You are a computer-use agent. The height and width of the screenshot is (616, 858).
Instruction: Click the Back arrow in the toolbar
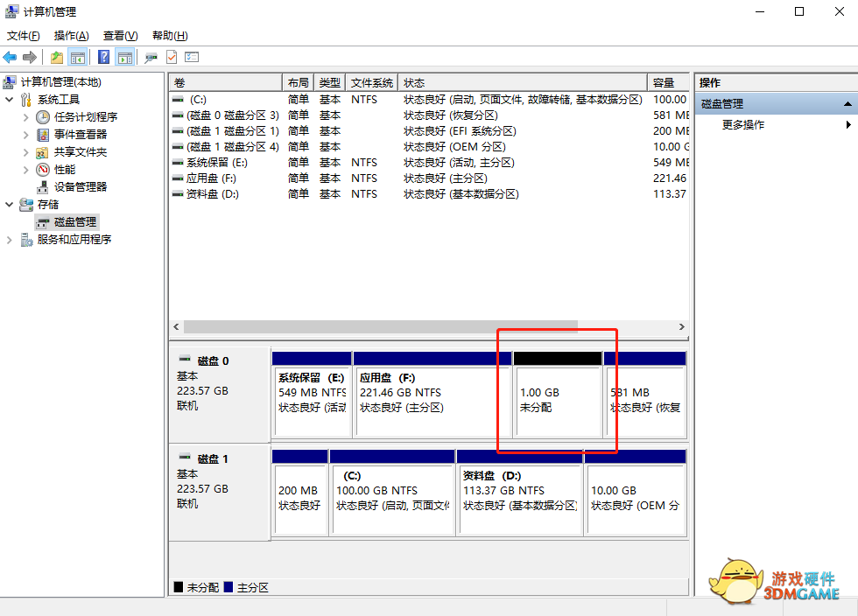tap(11, 56)
